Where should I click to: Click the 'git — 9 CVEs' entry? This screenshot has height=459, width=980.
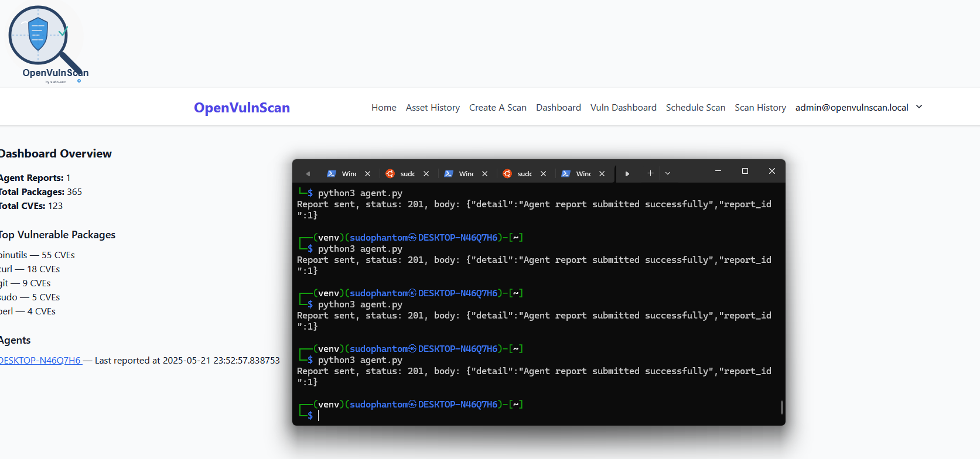click(25, 283)
